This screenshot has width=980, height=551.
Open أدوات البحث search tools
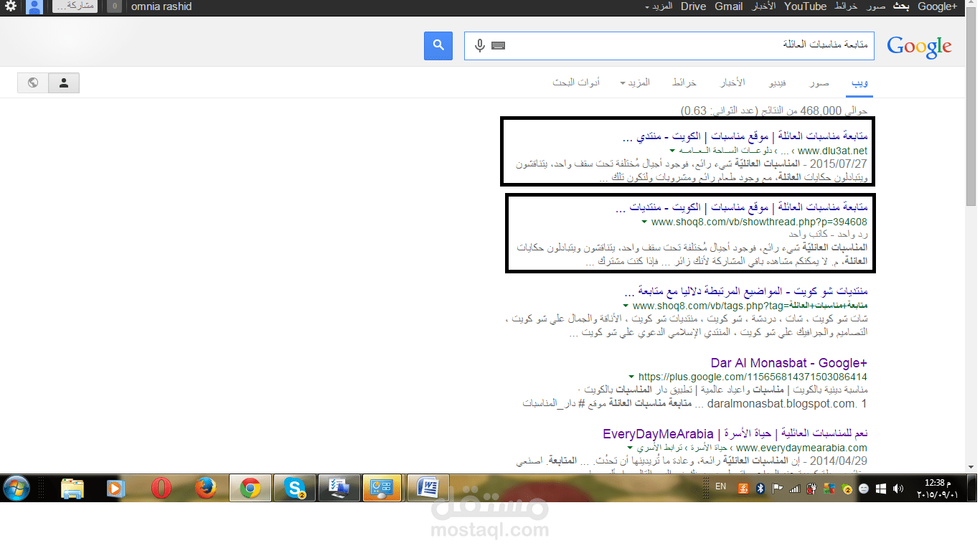coord(576,83)
